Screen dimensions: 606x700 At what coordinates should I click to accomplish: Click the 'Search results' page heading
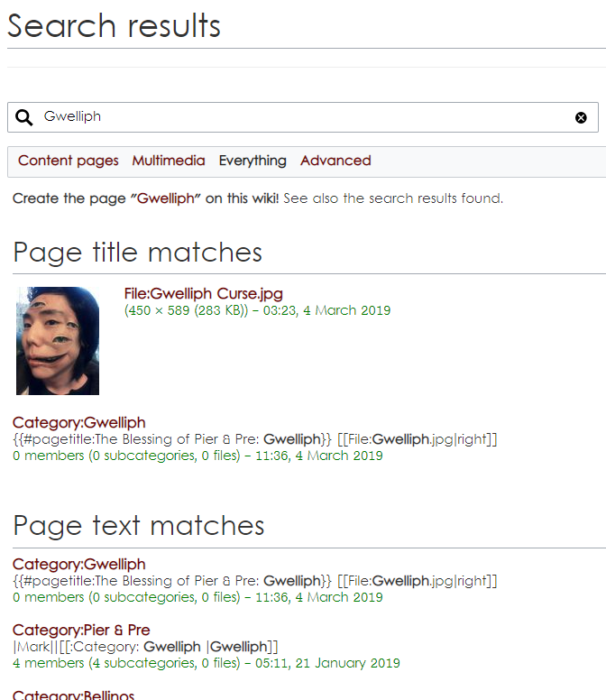[x=115, y=25]
